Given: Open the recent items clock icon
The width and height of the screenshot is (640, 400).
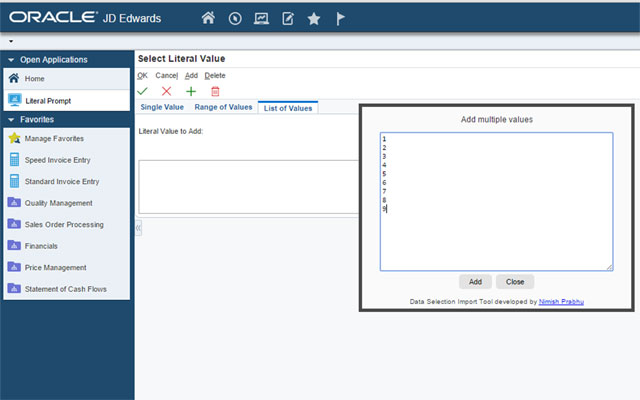Looking at the screenshot, I should coord(235,18).
